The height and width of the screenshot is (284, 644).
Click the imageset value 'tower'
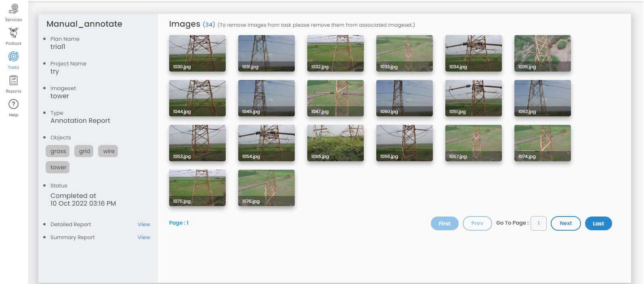(x=60, y=96)
